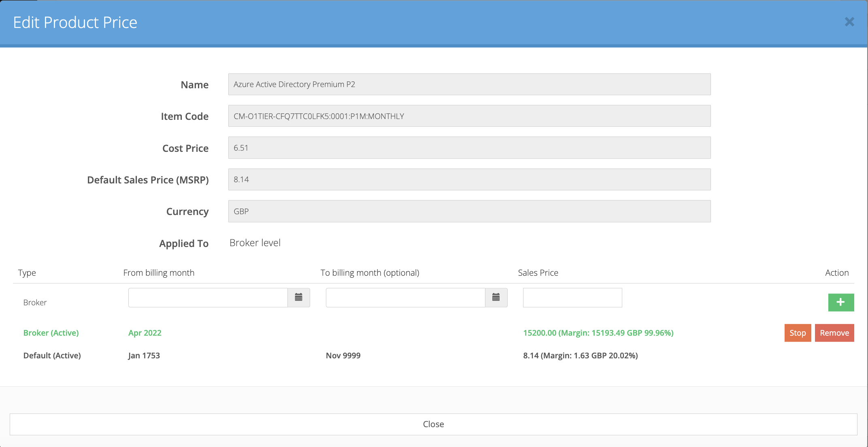Click the 'Type' column header
This screenshot has width=868, height=447.
27,273
